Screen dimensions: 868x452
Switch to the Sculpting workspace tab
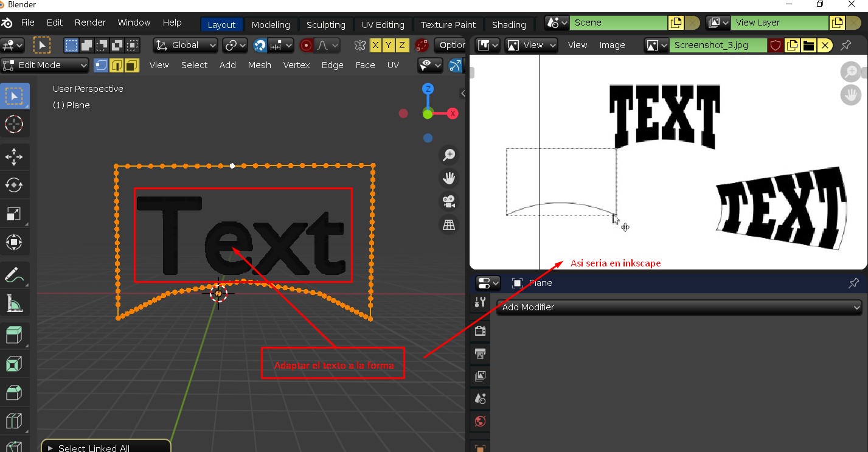(x=325, y=25)
